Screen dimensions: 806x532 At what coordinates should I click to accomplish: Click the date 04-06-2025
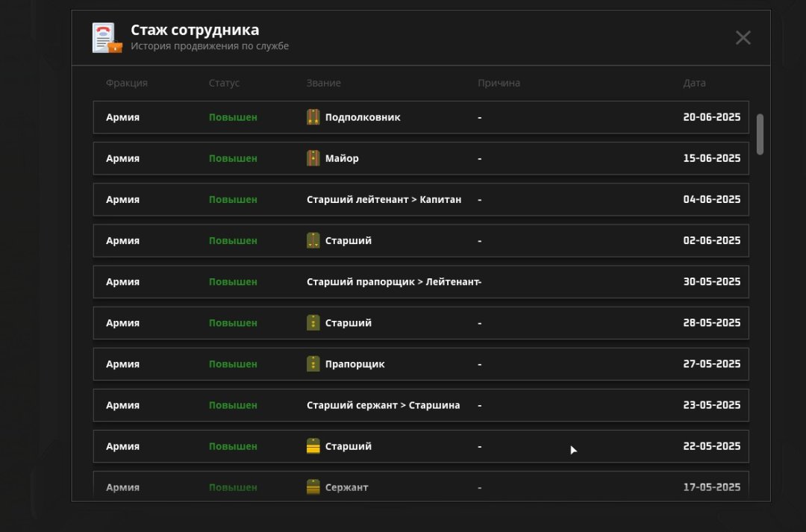coord(712,199)
